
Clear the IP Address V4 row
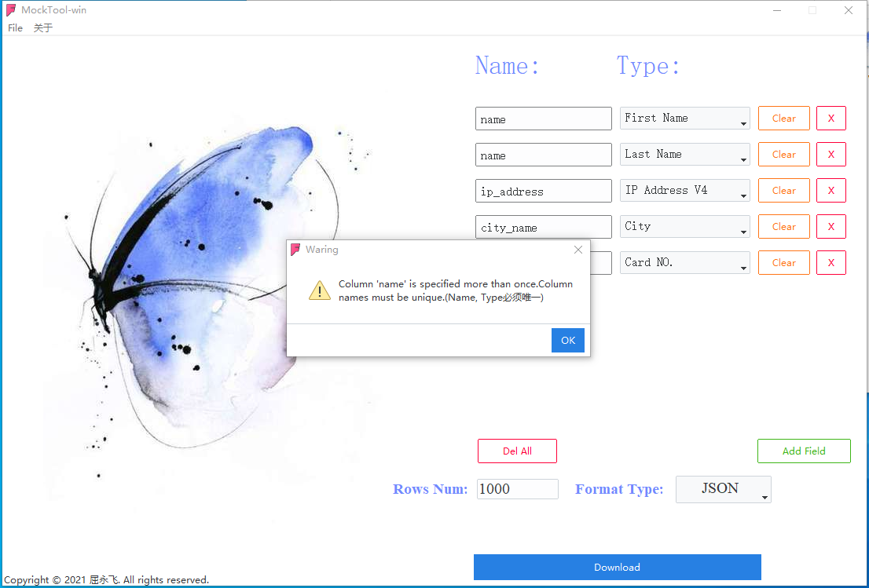[x=783, y=190]
